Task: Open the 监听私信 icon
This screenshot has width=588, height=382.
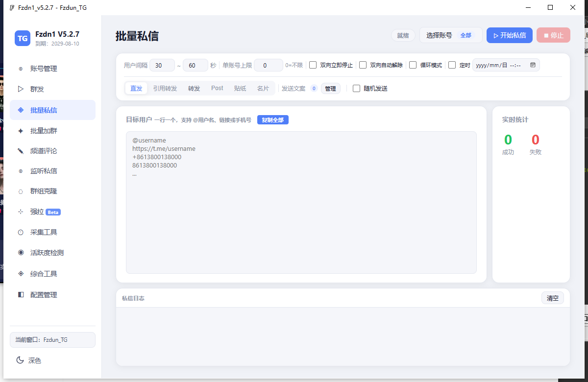Action: click(x=21, y=171)
